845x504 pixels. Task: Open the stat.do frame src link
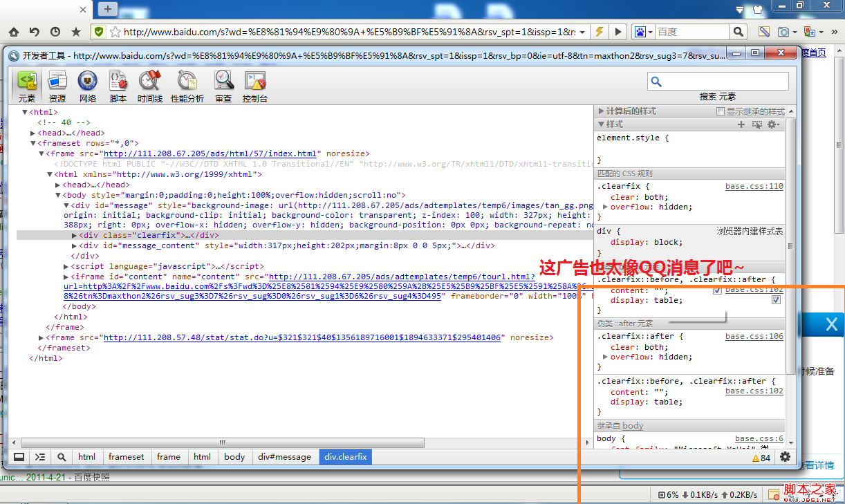point(301,337)
